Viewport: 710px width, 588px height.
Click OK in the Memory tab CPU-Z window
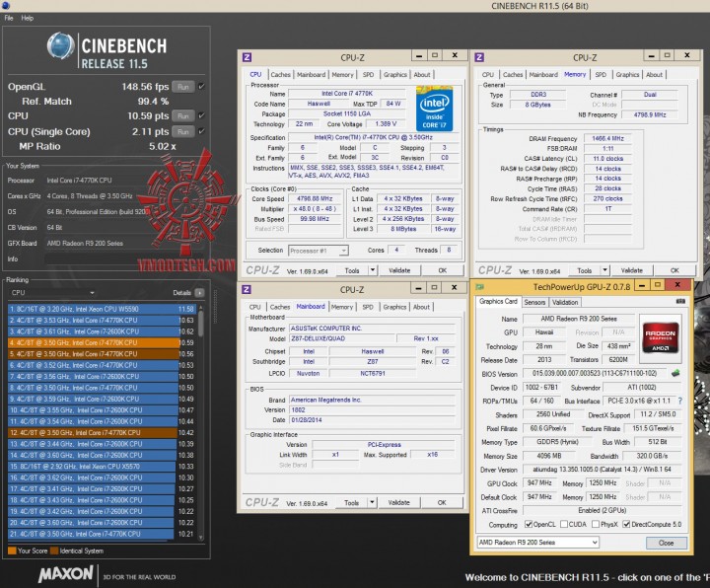pos(674,270)
